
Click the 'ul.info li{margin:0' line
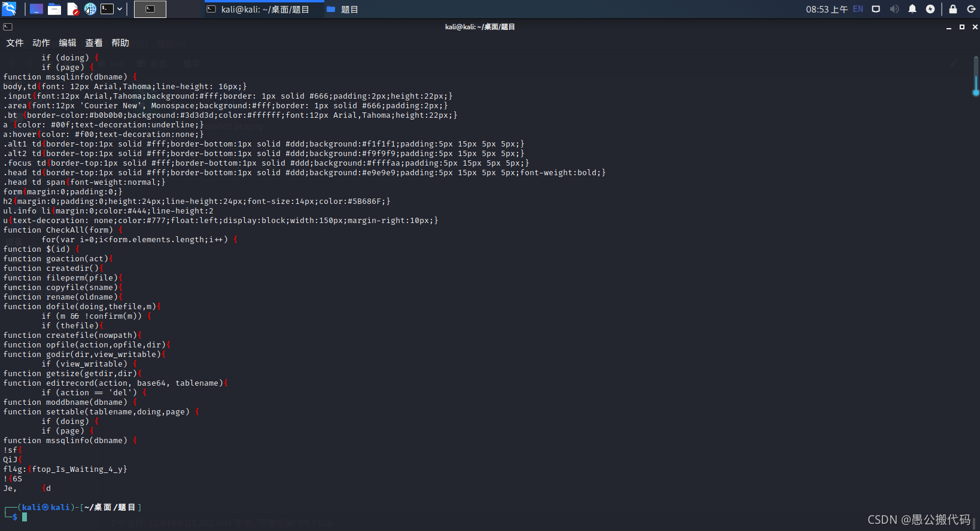(108, 211)
